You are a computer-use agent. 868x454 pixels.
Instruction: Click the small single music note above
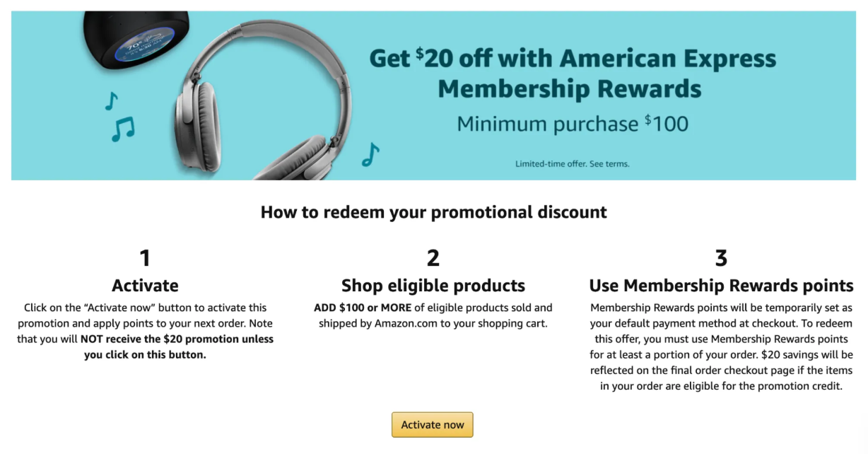pyautogui.click(x=111, y=101)
